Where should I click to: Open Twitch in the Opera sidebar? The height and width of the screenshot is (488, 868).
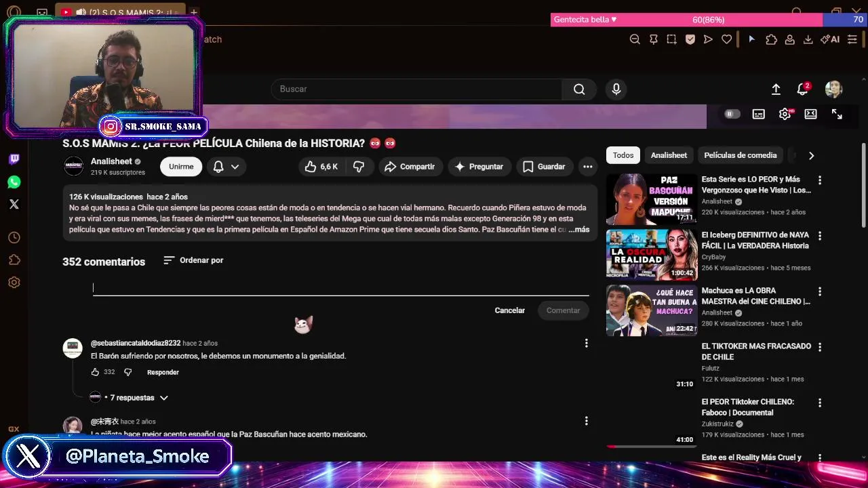tap(14, 159)
